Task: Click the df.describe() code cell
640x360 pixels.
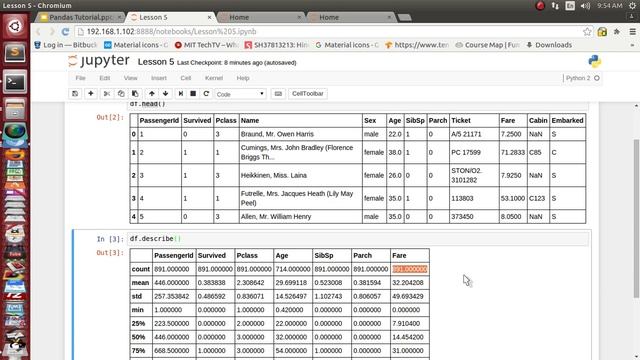Action: (x=358, y=239)
